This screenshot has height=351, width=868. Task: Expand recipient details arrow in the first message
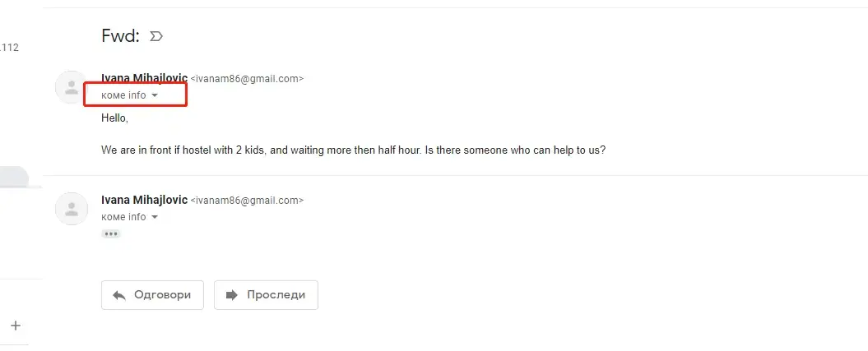point(155,95)
